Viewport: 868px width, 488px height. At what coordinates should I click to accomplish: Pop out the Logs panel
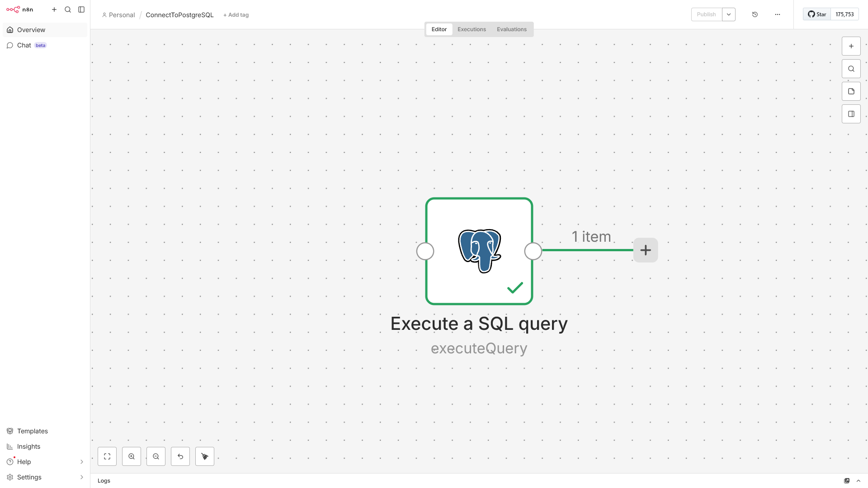846,481
